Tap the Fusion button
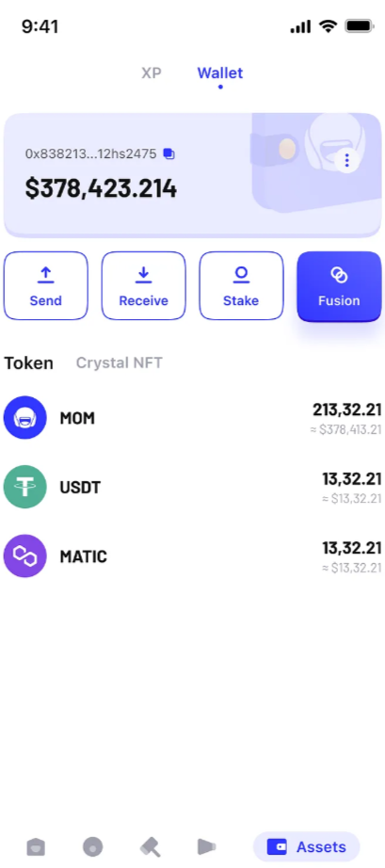 (339, 285)
